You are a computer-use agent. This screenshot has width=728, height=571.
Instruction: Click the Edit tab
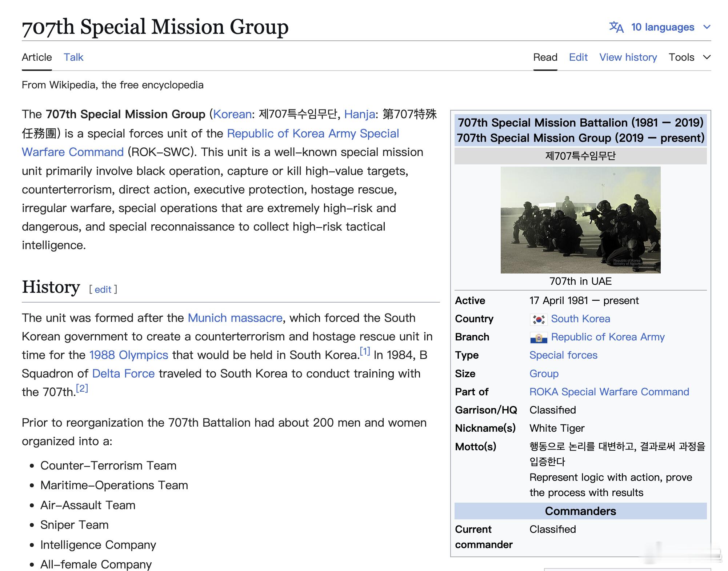578,57
